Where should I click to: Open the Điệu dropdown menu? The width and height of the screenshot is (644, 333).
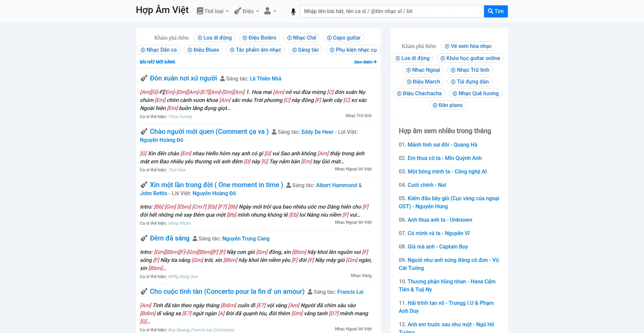[x=247, y=11]
